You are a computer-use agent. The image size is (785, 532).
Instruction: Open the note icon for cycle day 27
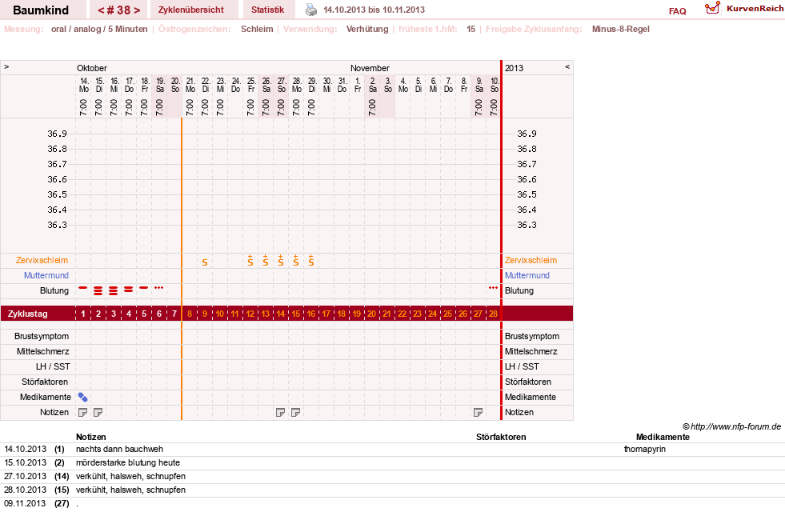(478, 412)
